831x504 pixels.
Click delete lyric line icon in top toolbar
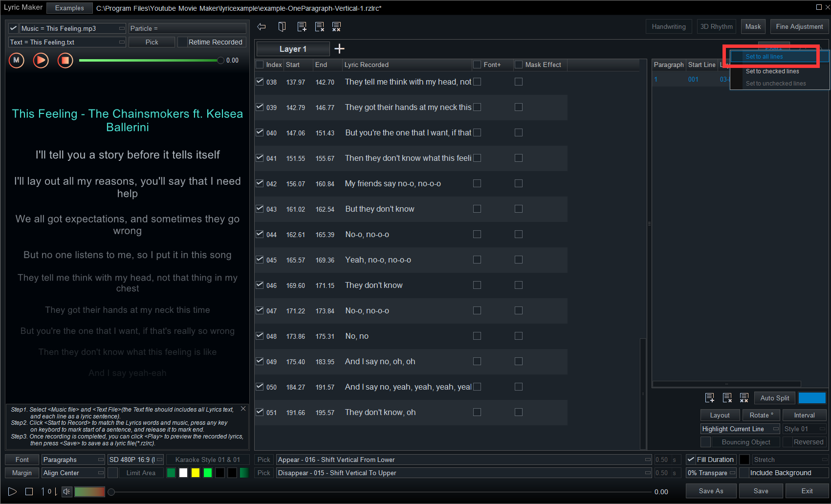(320, 27)
